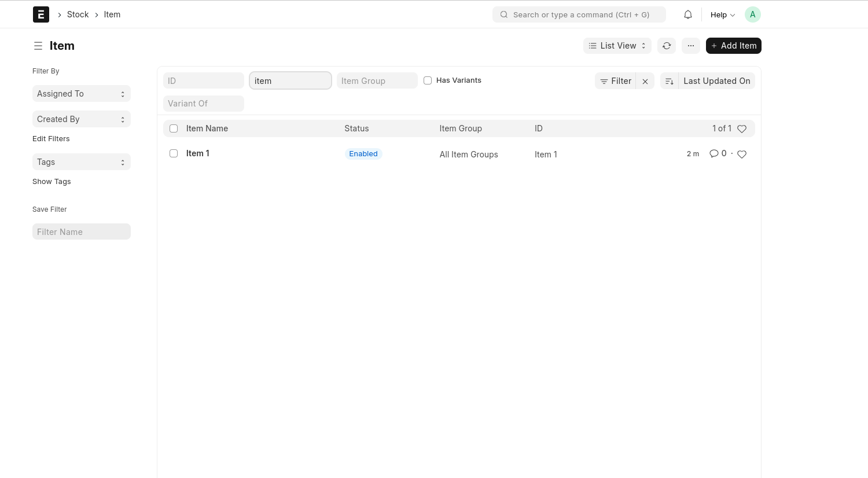This screenshot has height=478, width=868.
Task: Click the Add Item button
Action: click(733, 46)
